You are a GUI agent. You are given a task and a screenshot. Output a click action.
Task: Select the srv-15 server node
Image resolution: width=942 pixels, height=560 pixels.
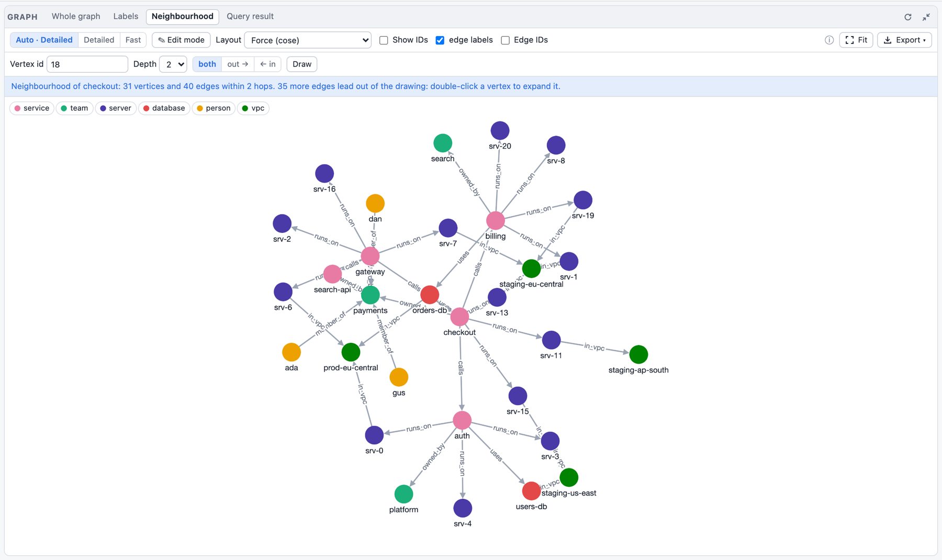tap(518, 396)
